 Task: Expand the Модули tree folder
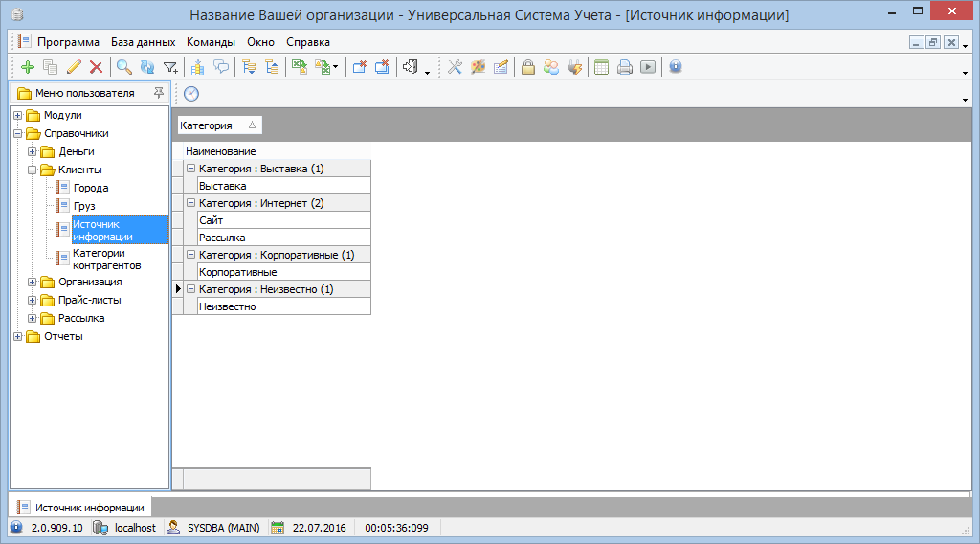click(17, 115)
